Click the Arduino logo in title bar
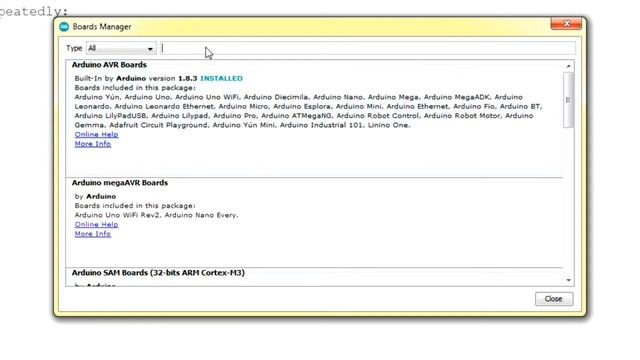This screenshot has height=360, width=640. [x=64, y=27]
